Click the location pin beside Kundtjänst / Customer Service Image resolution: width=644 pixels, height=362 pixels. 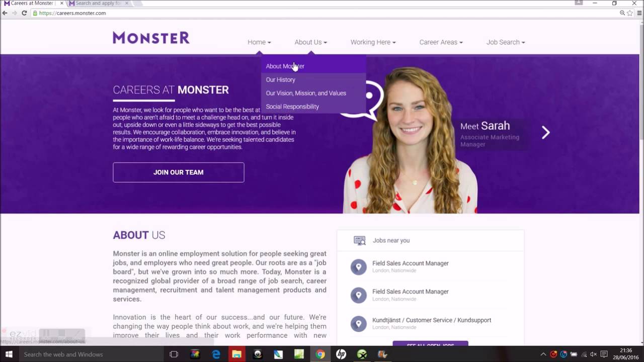pos(359,323)
